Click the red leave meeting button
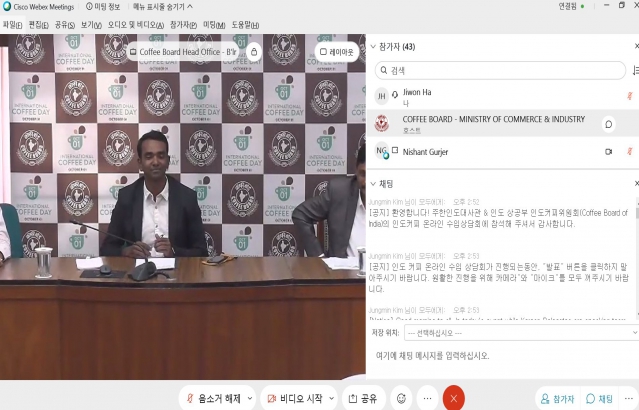Image resolution: width=639 pixels, height=410 pixels. click(454, 398)
